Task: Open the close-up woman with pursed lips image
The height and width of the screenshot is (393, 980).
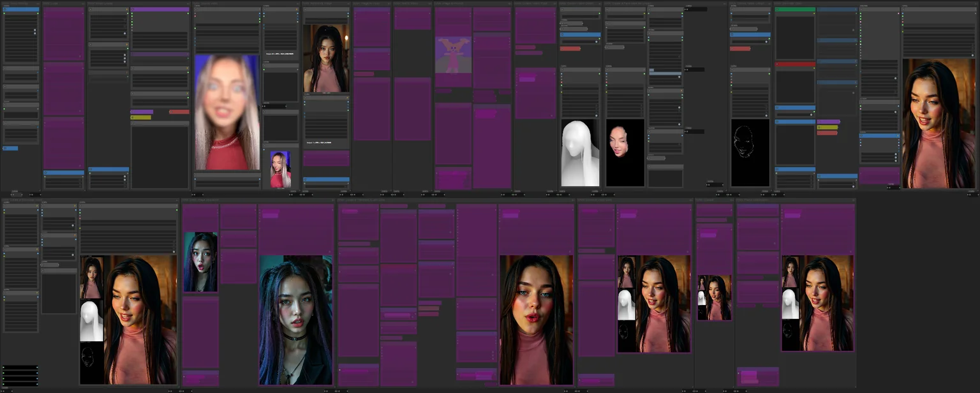Action: 536,320
